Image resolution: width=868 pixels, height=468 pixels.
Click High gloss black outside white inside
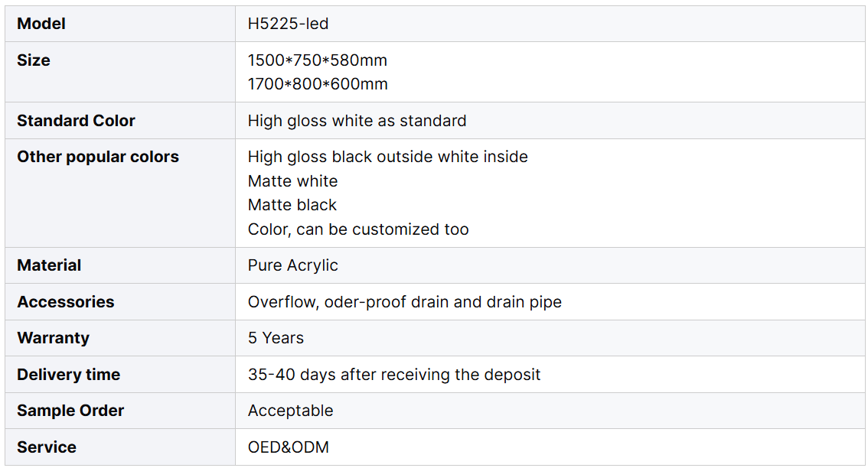(x=387, y=157)
